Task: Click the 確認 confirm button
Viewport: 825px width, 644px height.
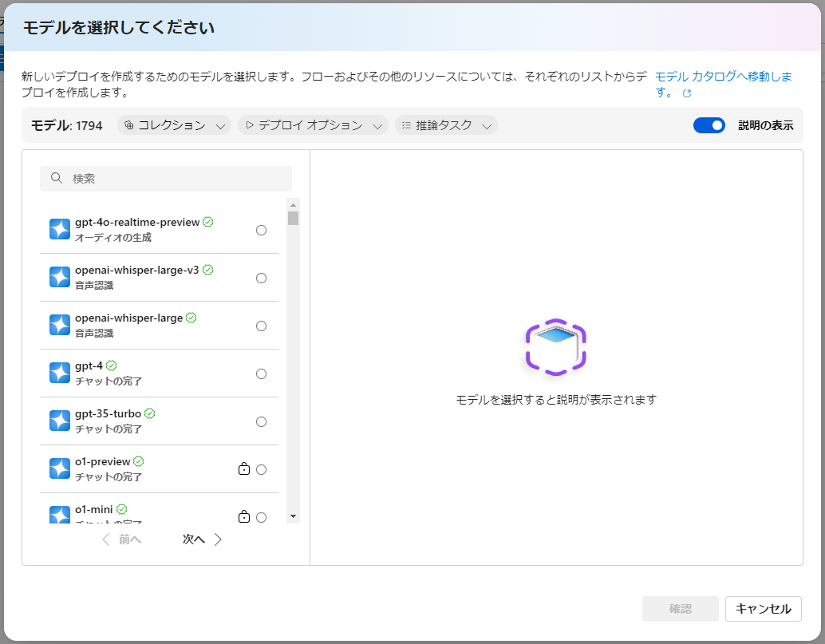Action: [681, 609]
